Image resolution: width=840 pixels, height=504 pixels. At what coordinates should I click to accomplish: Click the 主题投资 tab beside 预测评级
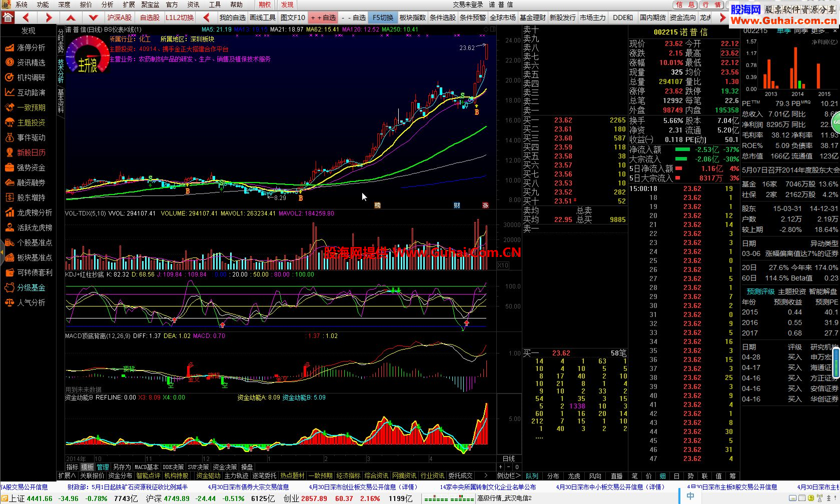point(791,291)
